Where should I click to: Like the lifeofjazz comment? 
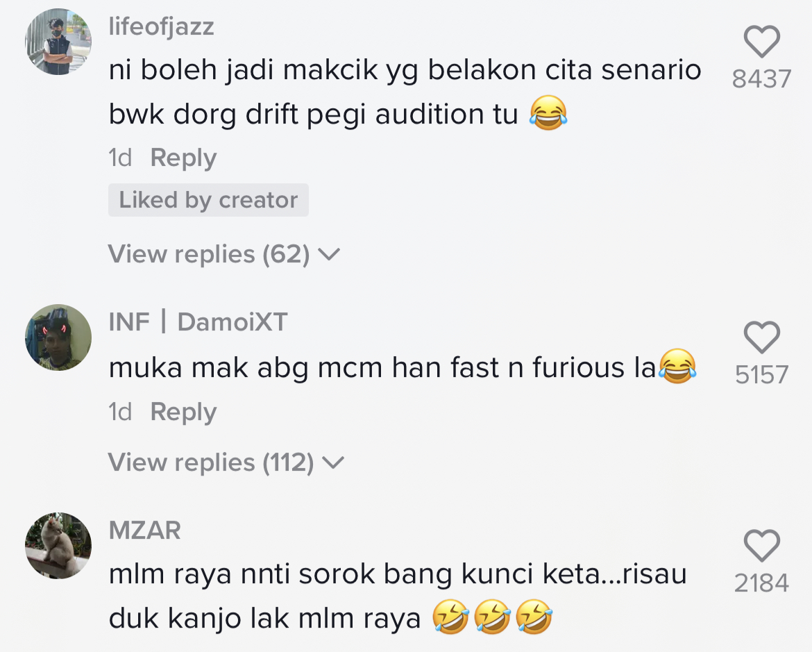(761, 43)
